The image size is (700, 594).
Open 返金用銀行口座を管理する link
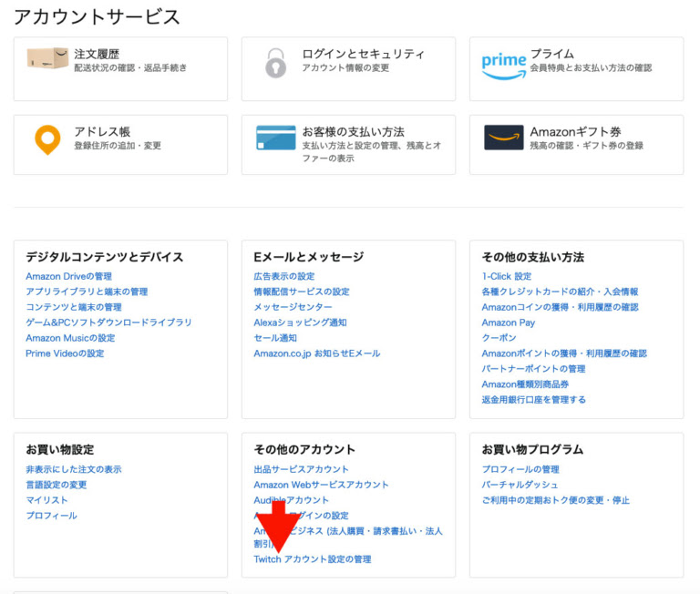click(534, 399)
